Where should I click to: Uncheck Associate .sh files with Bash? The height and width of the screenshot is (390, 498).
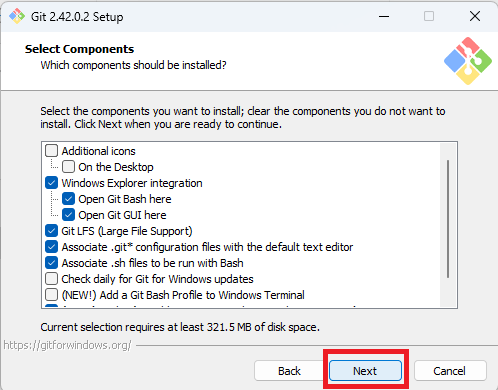click(x=51, y=263)
